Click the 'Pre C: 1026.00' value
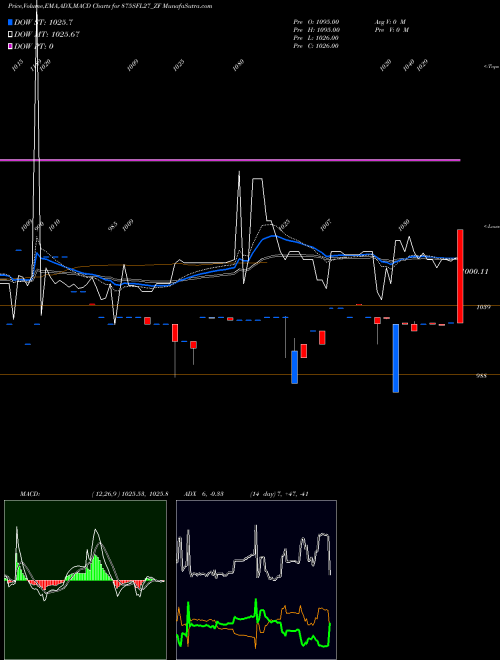Image resolution: width=500 pixels, height=660 pixels. click(x=316, y=46)
